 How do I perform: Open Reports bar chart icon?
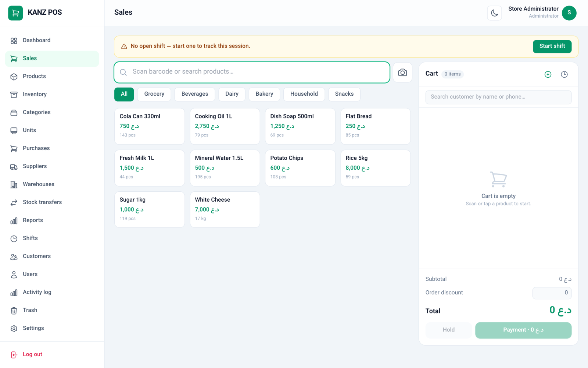click(14, 221)
